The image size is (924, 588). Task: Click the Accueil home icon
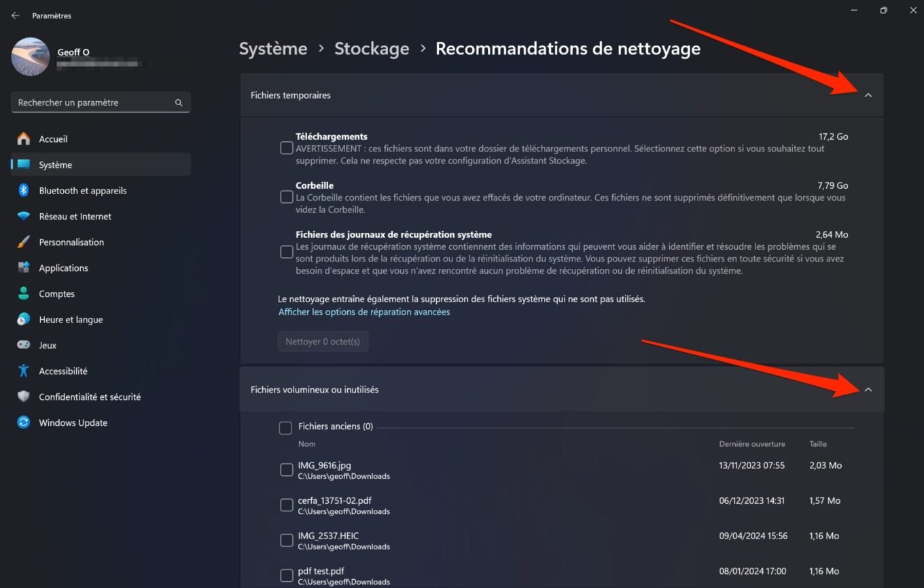[x=24, y=139]
